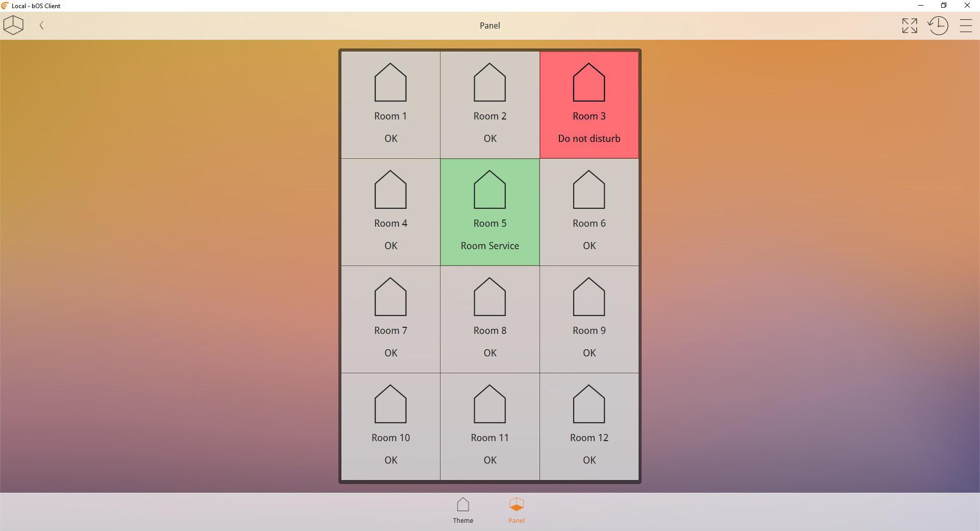Click the Room 12 house icon
980x531 pixels.
coord(589,404)
